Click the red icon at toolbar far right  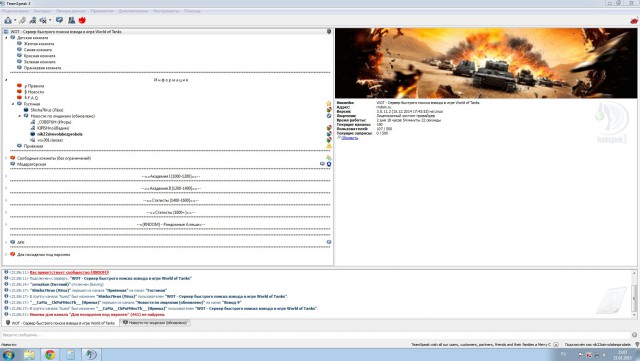tap(634, 20)
